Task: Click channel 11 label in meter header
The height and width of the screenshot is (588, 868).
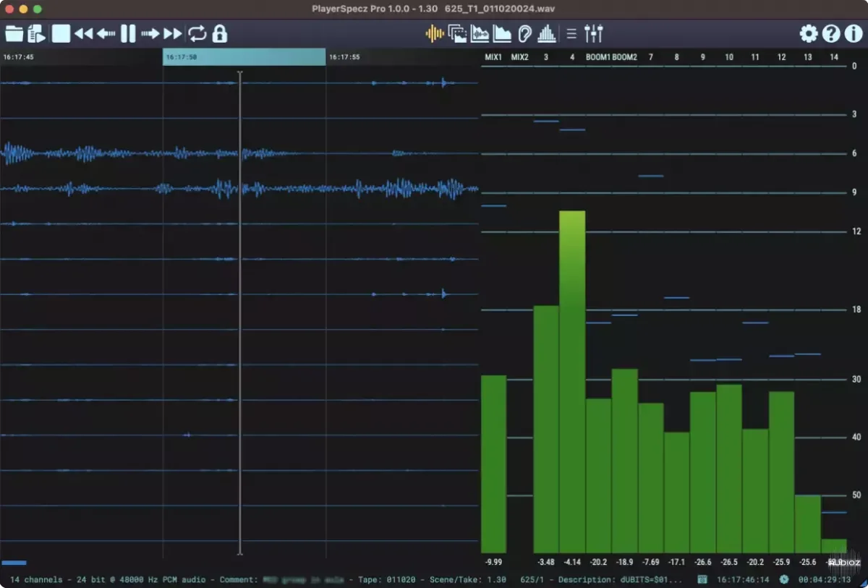Action: point(755,56)
